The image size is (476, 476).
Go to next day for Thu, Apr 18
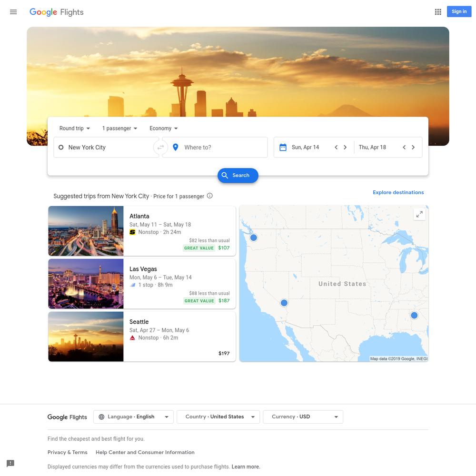pos(413,147)
